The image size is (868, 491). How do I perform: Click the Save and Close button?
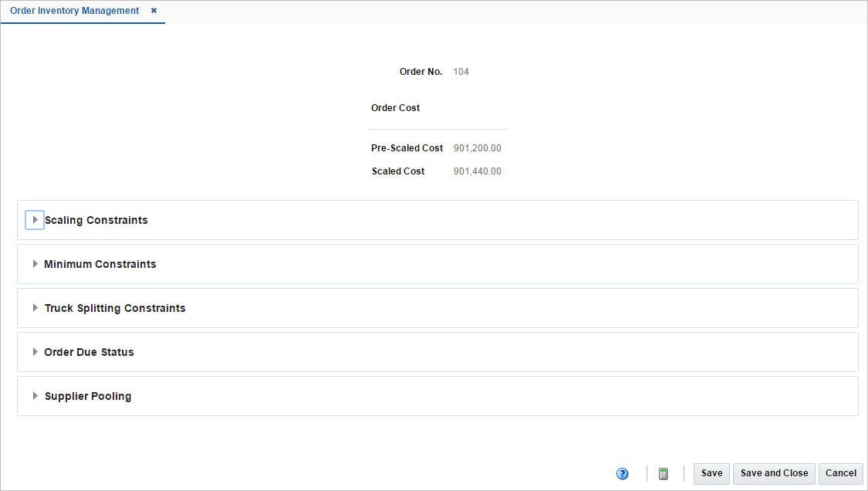(x=773, y=473)
